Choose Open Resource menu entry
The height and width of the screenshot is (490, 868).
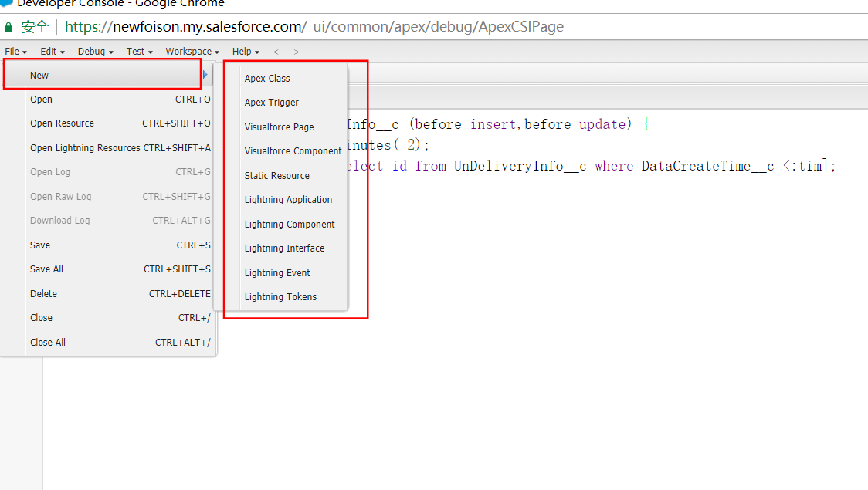[x=108, y=123]
